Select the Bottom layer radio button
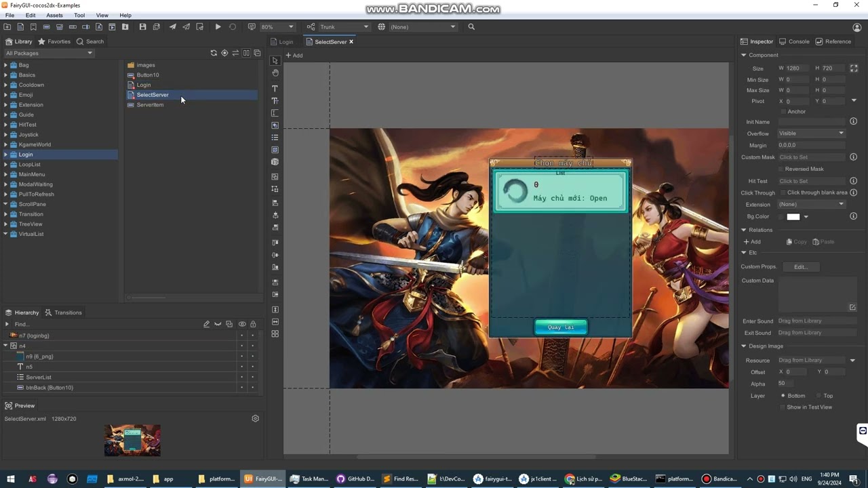Image resolution: width=868 pixels, height=488 pixels. 783,396
